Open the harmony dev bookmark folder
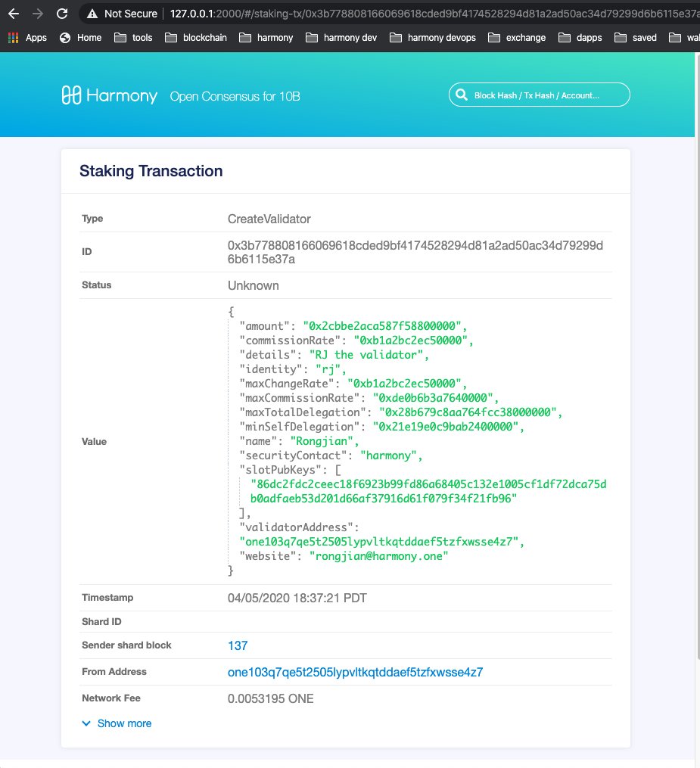The height and width of the screenshot is (768, 700). (x=341, y=38)
